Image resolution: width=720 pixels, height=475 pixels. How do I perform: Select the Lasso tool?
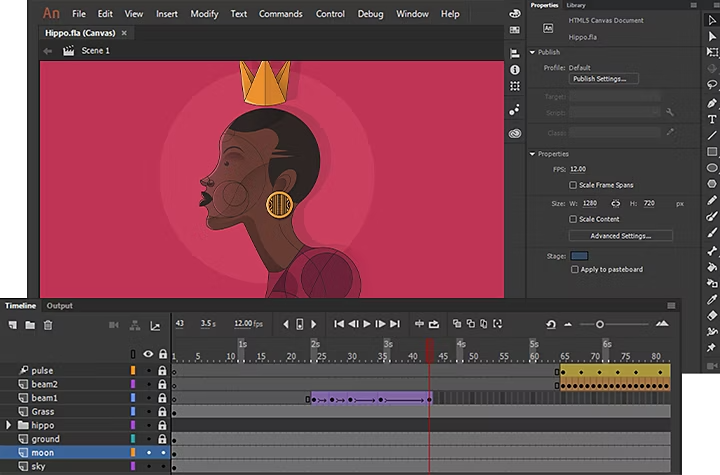point(711,86)
